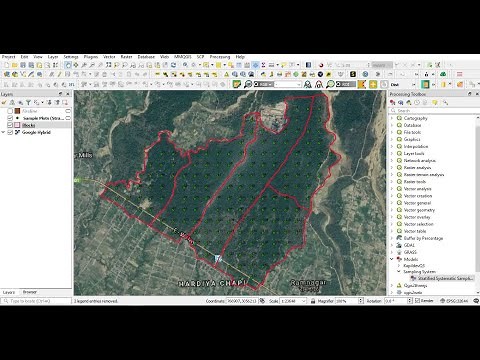The width and height of the screenshot is (480, 360).
Task: Switch to the Browser tab
Action: pos(30,292)
